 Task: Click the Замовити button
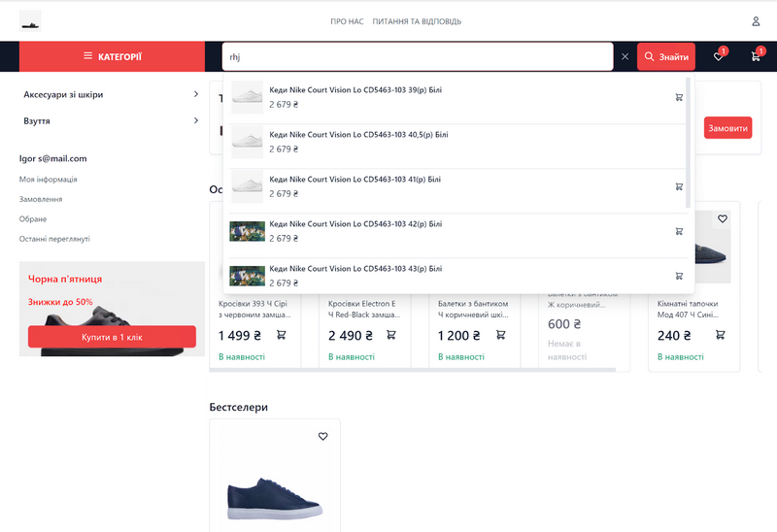pyautogui.click(x=727, y=128)
